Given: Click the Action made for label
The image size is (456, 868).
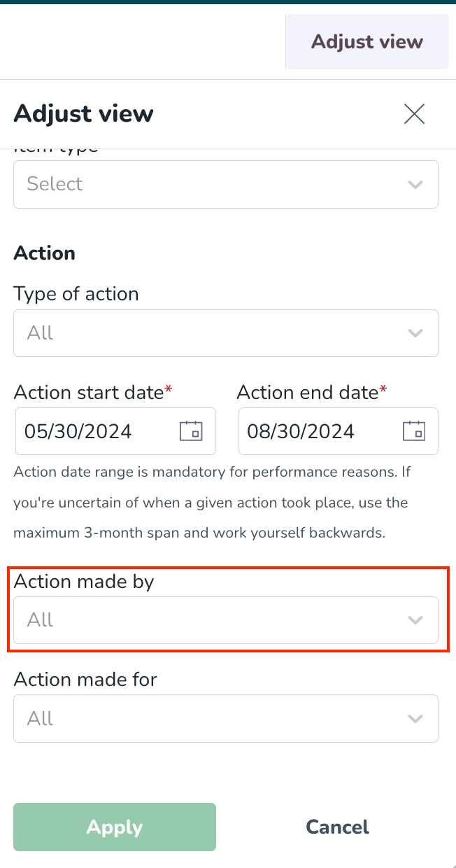Looking at the screenshot, I should pos(85,679).
